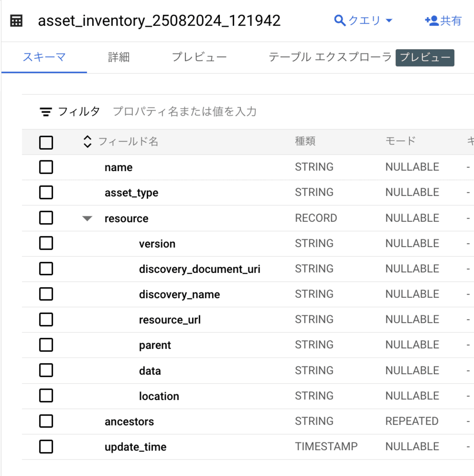
Task: Click the TIMESTAMP type cell
Action: coord(326,446)
